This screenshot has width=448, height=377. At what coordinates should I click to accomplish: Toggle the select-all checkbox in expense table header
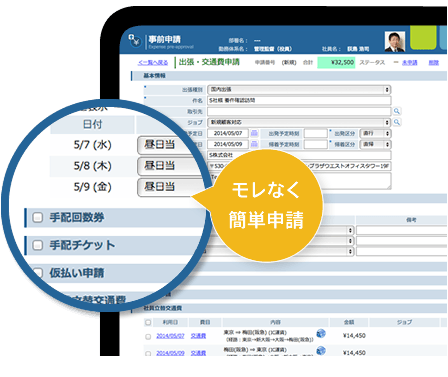pyautogui.click(x=148, y=322)
